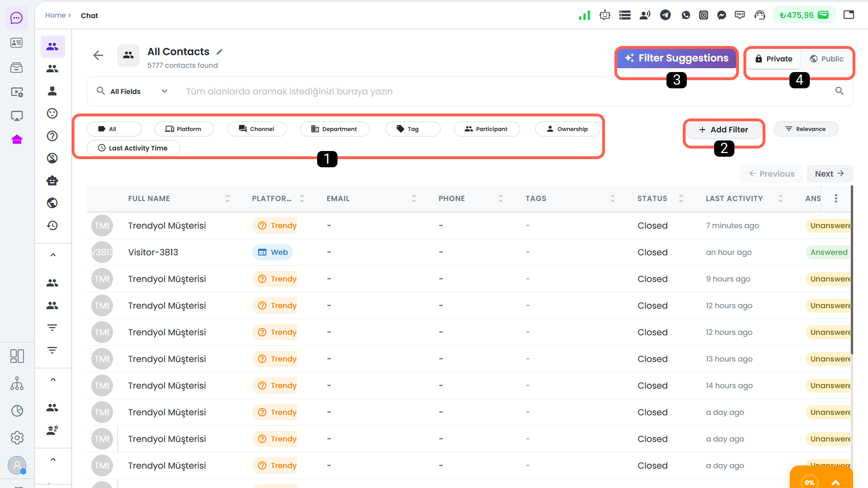Click the smiley face icon in secondary sidebar
The width and height of the screenshot is (868, 488).
point(52,114)
